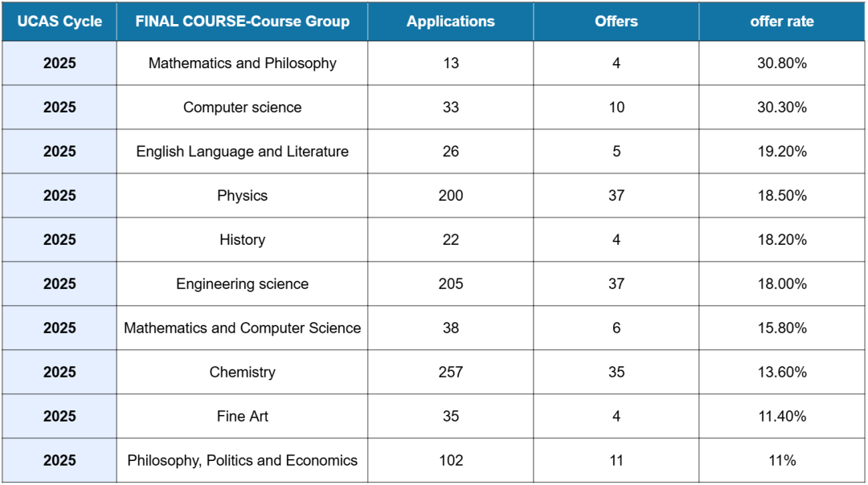868x485 pixels.
Task: Select the 257 applications cell
Action: pos(450,373)
